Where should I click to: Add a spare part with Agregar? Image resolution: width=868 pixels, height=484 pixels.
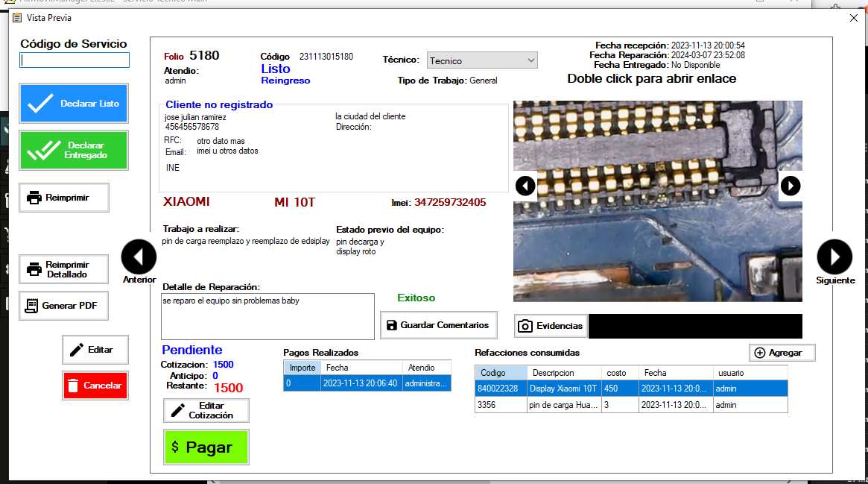coord(782,353)
